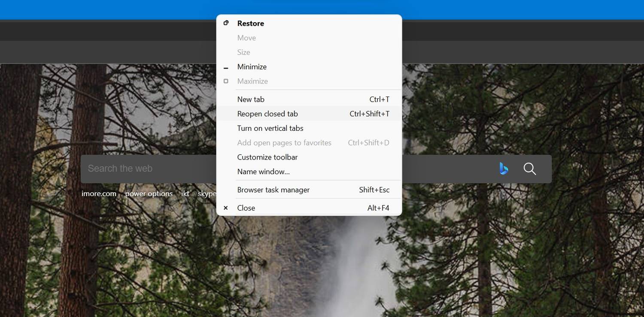Open the Browser task manager
Viewport: 644px width, 317px height.
[273, 189]
